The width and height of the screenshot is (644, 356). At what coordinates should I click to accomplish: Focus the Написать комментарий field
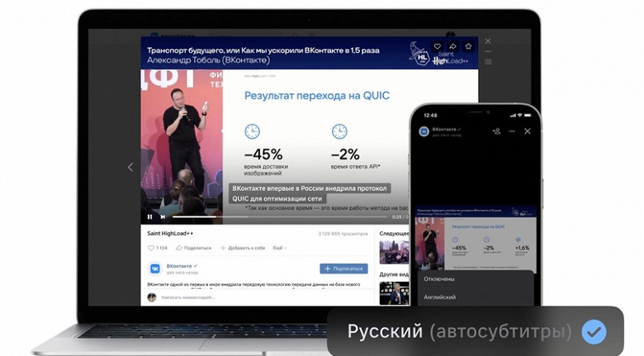[187, 297]
